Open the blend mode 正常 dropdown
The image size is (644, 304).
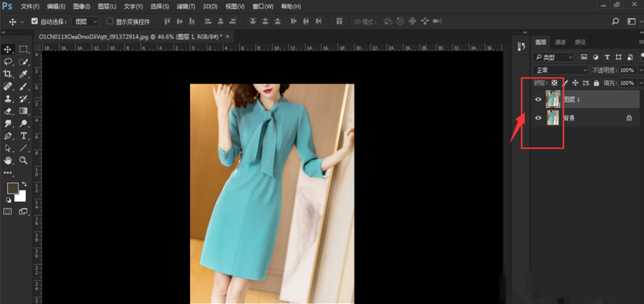coord(560,70)
